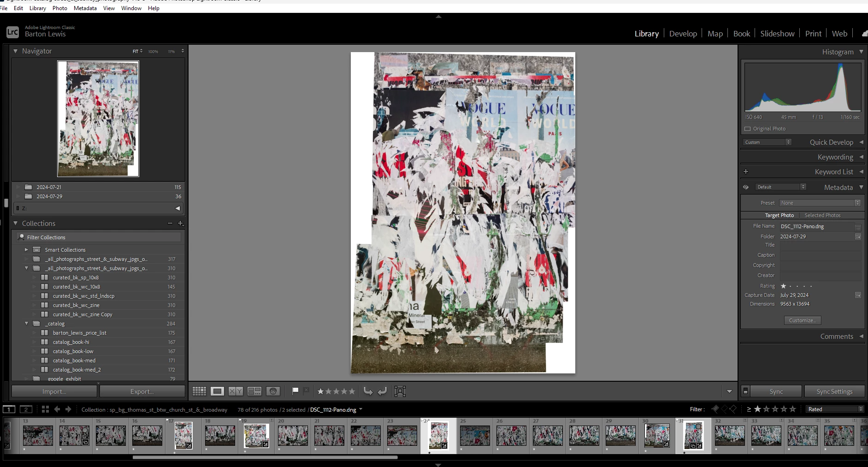Open file name batch rename icon
This screenshot has width=868, height=467.
click(x=858, y=227)
